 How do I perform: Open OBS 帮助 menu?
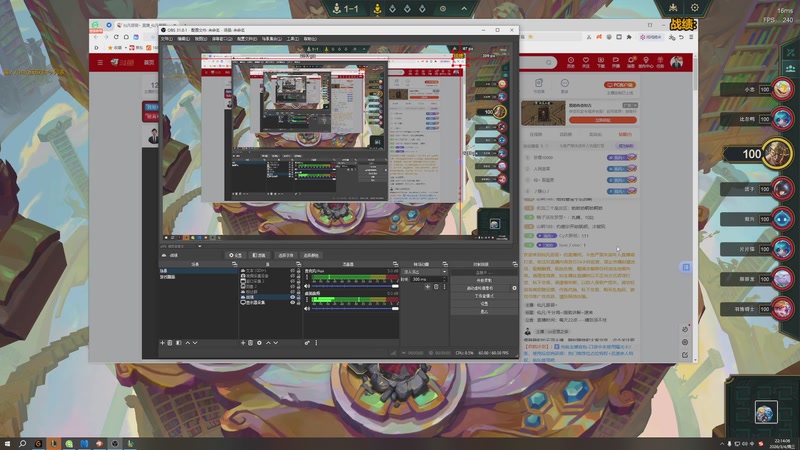tap(310, 39)
